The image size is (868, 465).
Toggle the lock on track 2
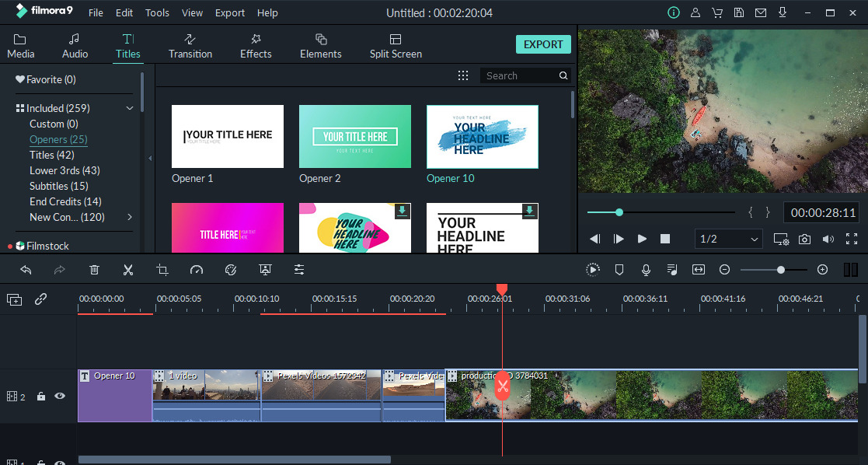coord(41,397)
